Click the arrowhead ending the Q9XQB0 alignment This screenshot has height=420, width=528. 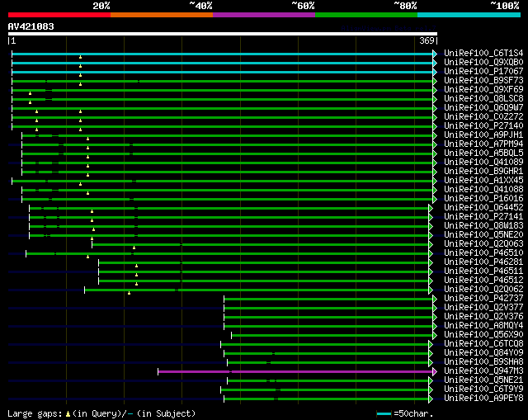point(435,63)
